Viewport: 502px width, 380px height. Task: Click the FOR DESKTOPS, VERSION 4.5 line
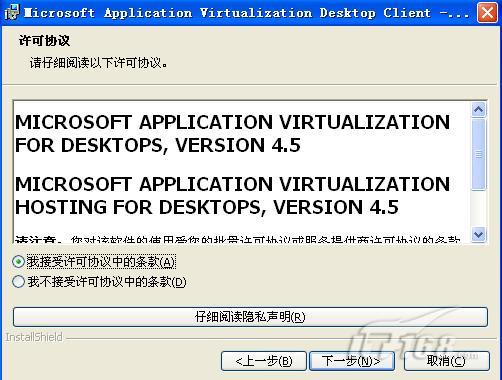(x=157, y=145)
